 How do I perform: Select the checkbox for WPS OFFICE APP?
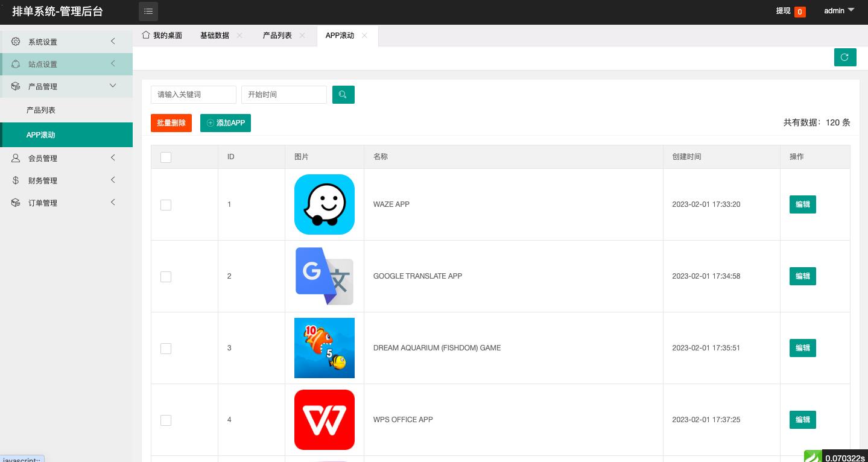pyautogui.click(x=166, y=420)
